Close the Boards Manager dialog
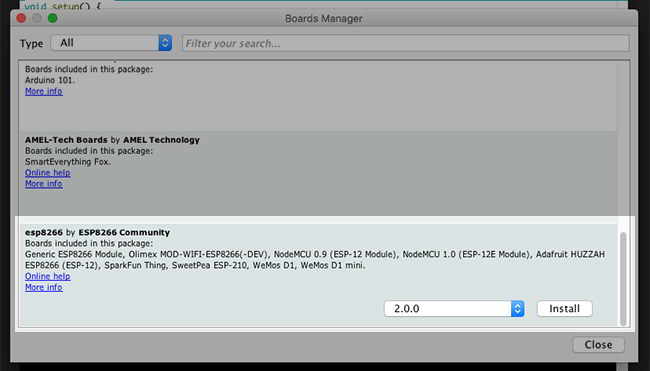650x371 pixels. pyautogui.click(x=598, y=344)
